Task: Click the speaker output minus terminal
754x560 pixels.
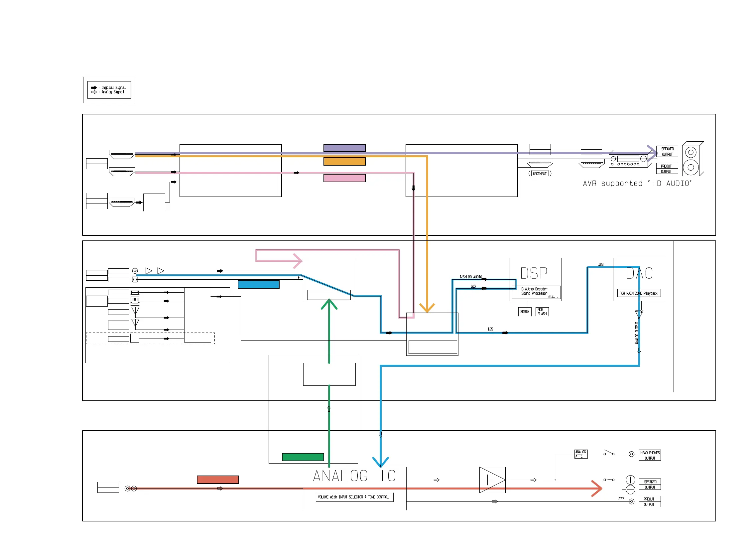Action: tap(630, 490)
